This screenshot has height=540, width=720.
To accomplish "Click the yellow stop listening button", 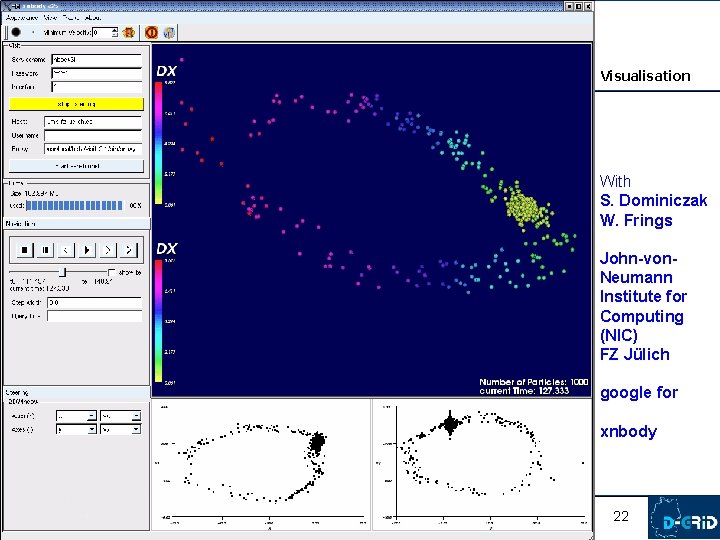I will click(x=76, y=104).
